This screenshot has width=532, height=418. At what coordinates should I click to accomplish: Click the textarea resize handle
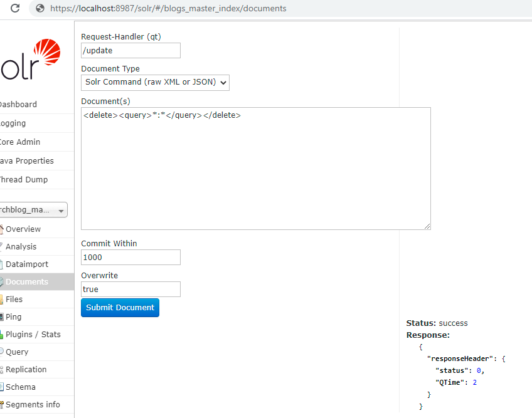pos(427,226)
